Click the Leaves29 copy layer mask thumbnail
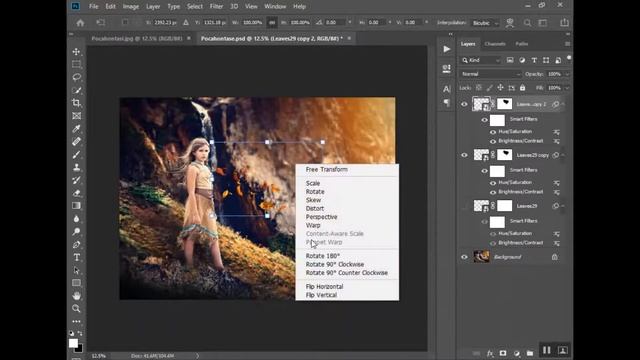This screenshot has height=360, width=640. [x=504, y=155]
